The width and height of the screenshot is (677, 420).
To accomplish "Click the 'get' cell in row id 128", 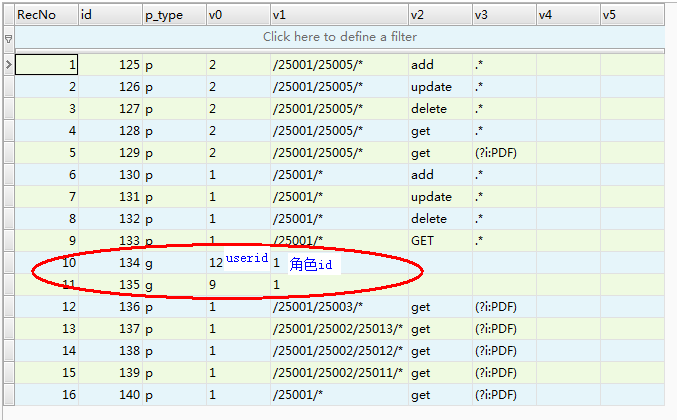I will (440, 131).
